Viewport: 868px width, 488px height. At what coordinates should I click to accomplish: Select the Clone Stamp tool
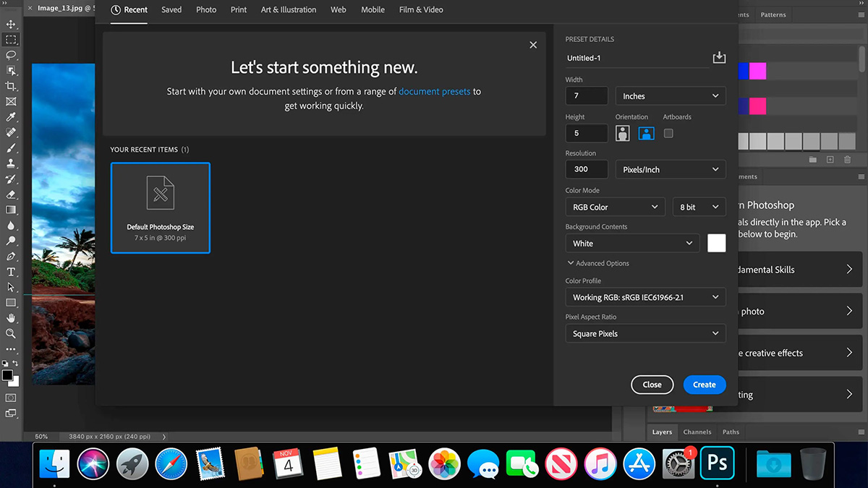(11, 163)
